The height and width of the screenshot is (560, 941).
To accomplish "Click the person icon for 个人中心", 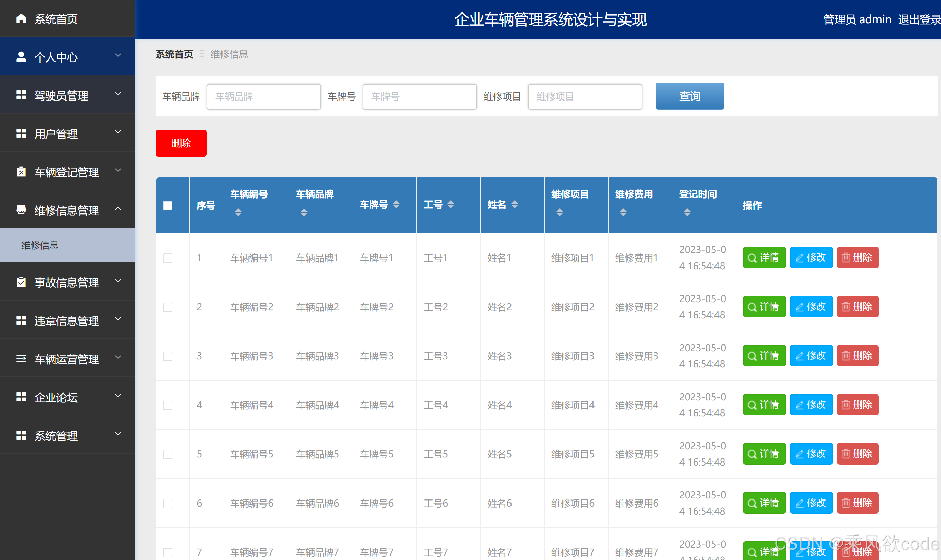I will coord(21,56).
